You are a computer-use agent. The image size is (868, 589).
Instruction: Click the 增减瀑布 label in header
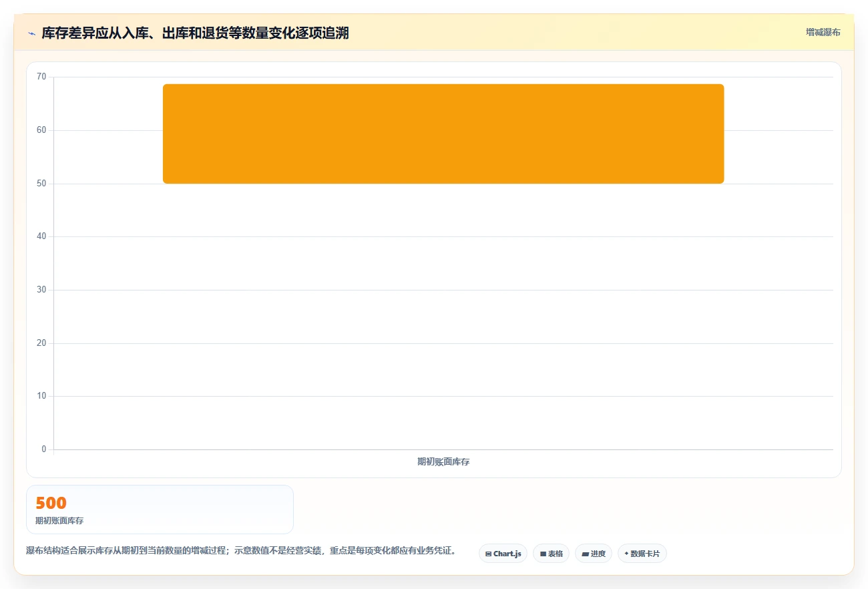click(823, 32)
